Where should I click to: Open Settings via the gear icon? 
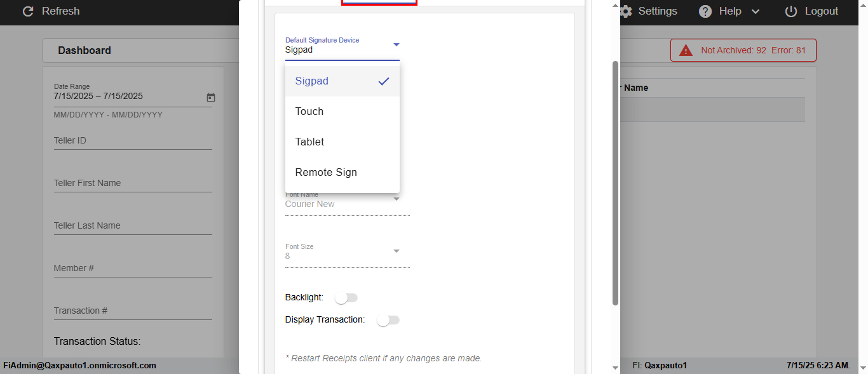click(x=626, y=11)
